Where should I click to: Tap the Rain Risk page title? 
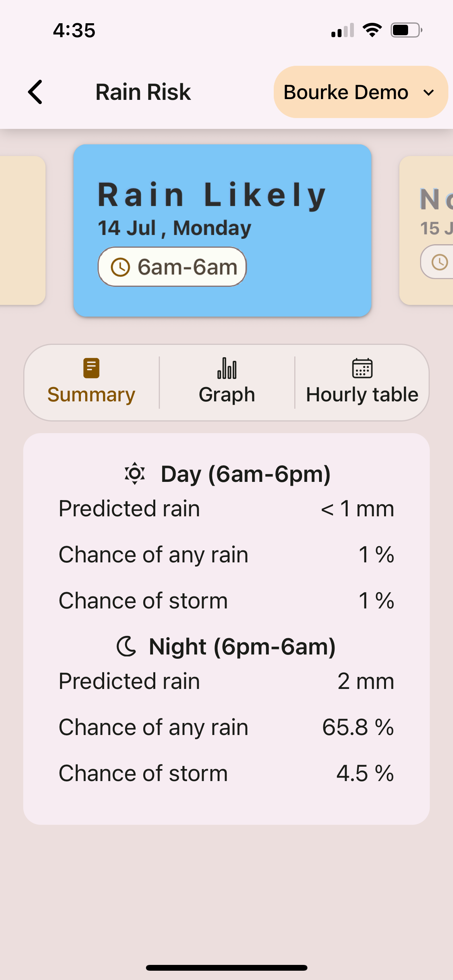(143, 92)
